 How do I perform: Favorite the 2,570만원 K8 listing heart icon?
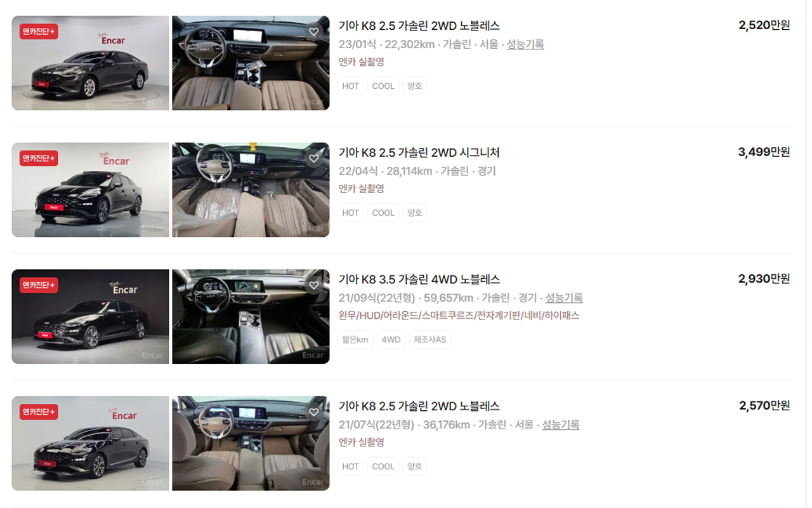(x=313, y=412)
